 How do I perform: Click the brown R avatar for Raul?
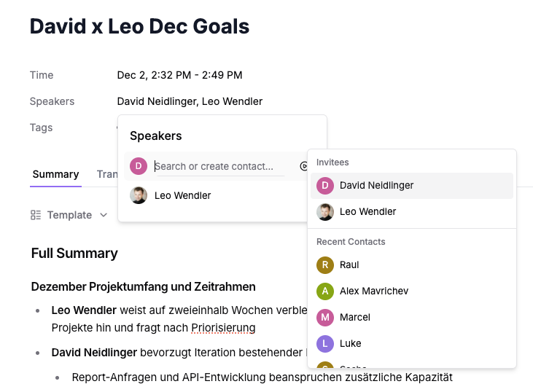point(325,264)
